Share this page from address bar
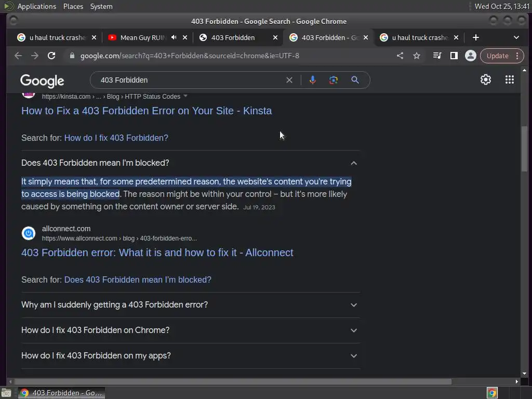The width and height of the screenshot is (532, 399). (400, 56)
